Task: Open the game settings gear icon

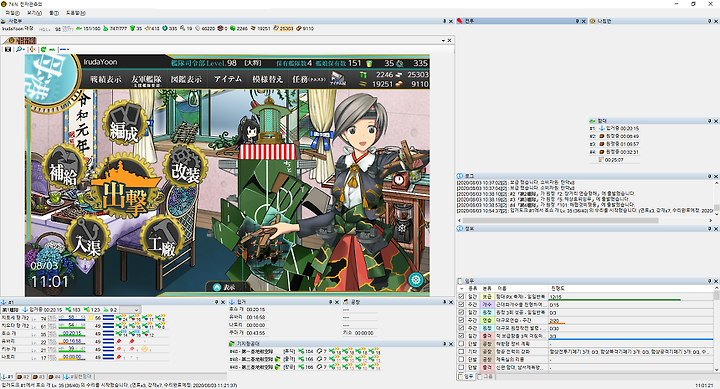Action: pyautogui.click(x=416, y=280)
